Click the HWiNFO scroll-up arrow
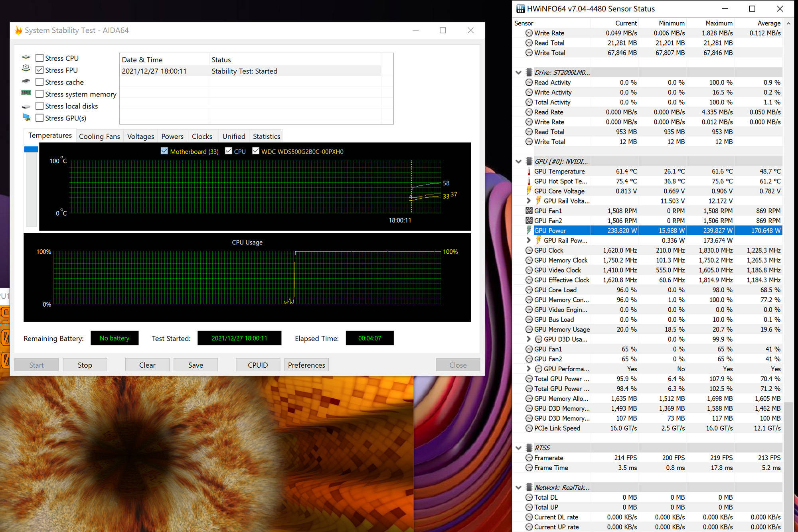 coord(788,24)
